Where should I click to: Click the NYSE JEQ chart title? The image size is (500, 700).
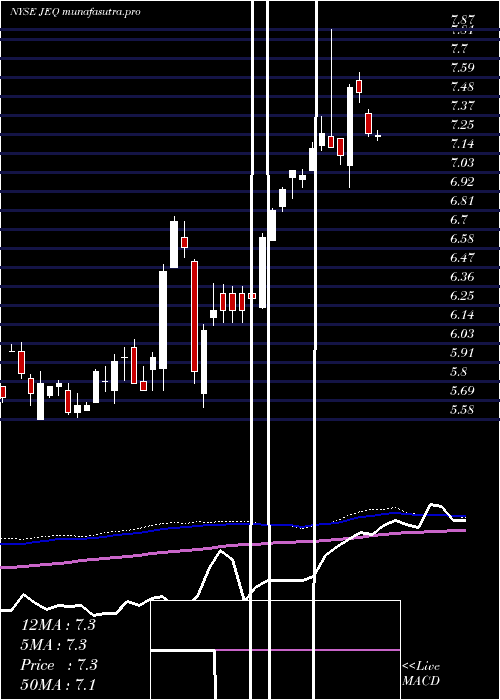click(x=75, y=12)
